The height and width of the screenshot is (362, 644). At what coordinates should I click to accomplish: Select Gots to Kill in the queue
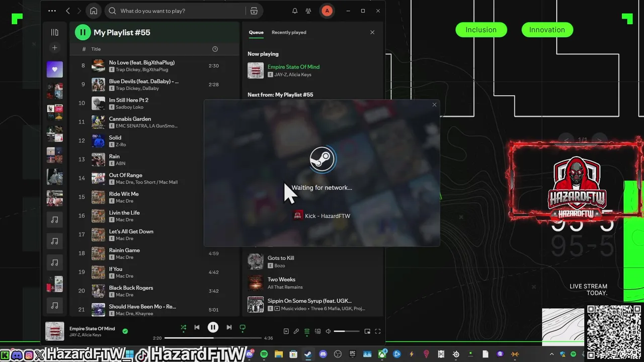tap(312, 261)
